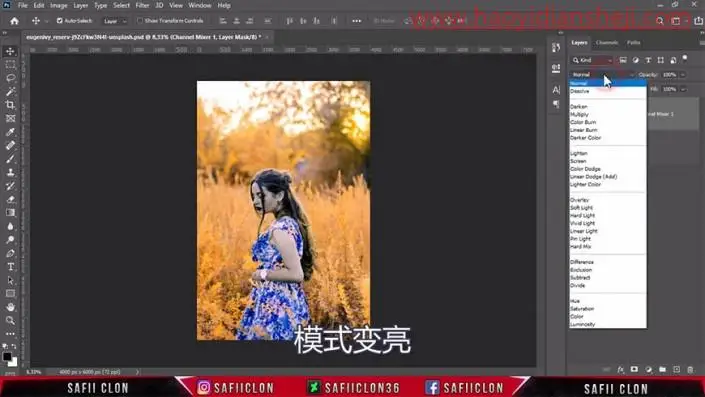Click the Share icon at top right
This screenshot has height=397, width=705.
[x=698, y=21]
